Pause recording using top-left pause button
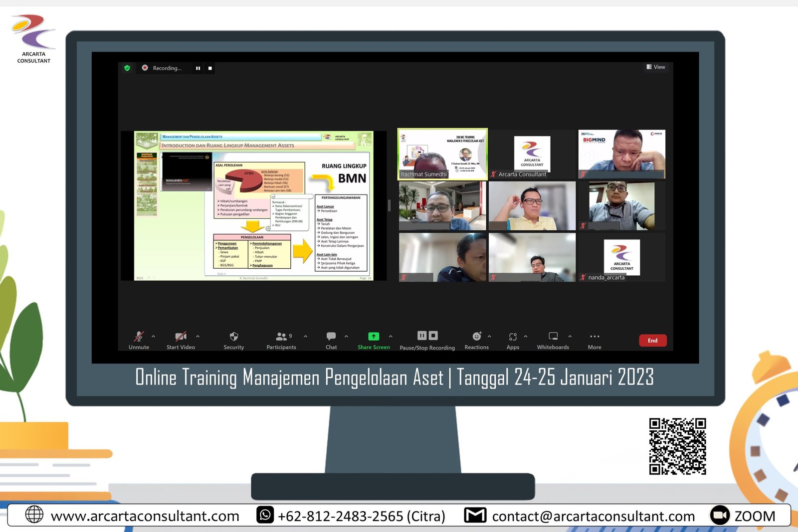This screenshot has height=532, width=798. pyautogui.click(x=198, y=68)
